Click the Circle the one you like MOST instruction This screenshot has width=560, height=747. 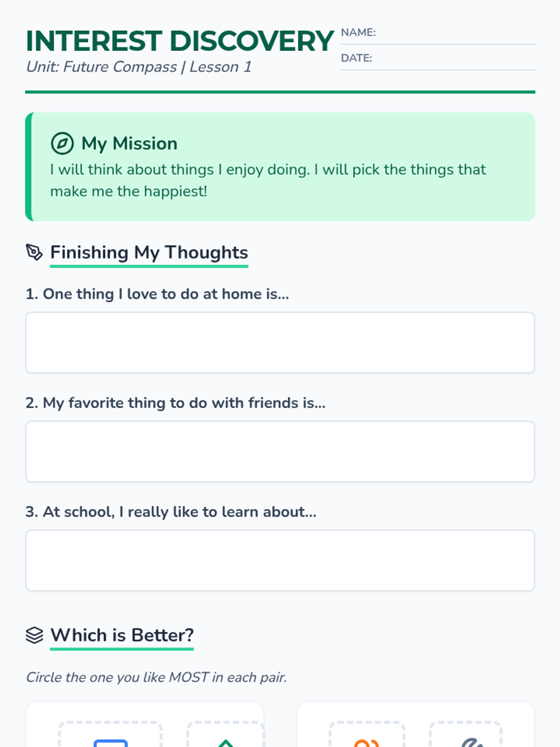pos(156,677)
